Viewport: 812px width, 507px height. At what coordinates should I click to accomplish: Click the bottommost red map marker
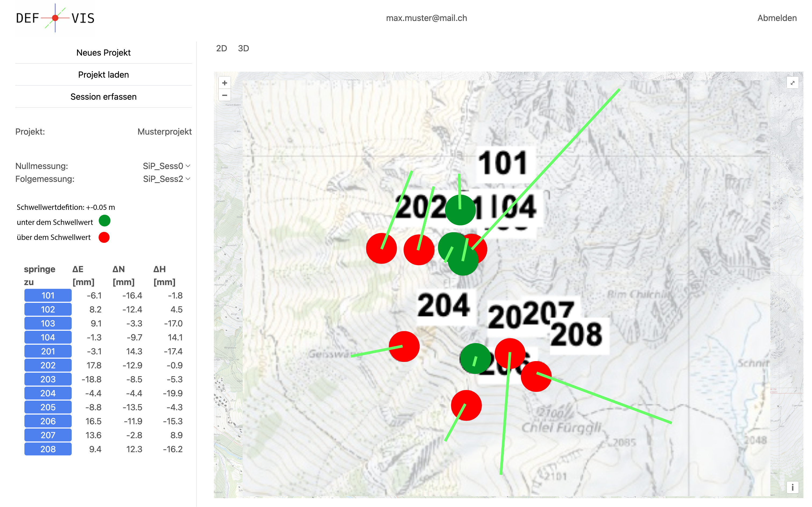pos(466,405)
